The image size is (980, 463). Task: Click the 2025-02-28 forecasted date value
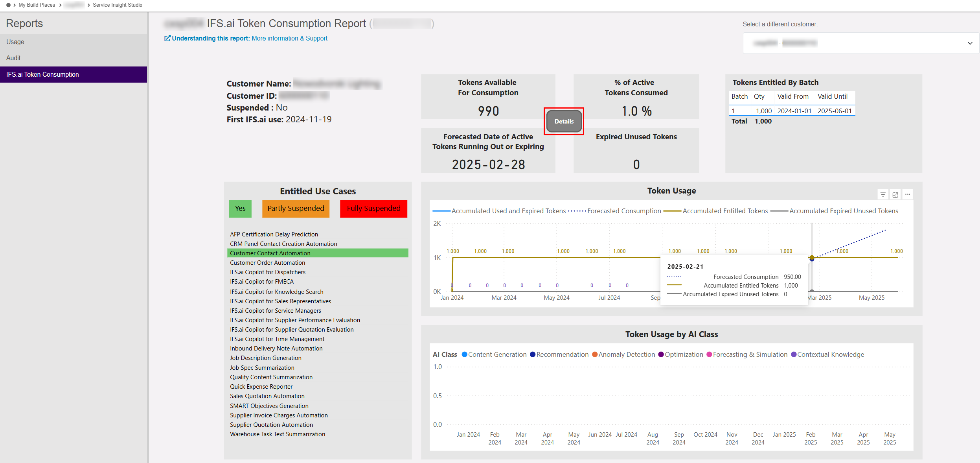click(488, 164)
